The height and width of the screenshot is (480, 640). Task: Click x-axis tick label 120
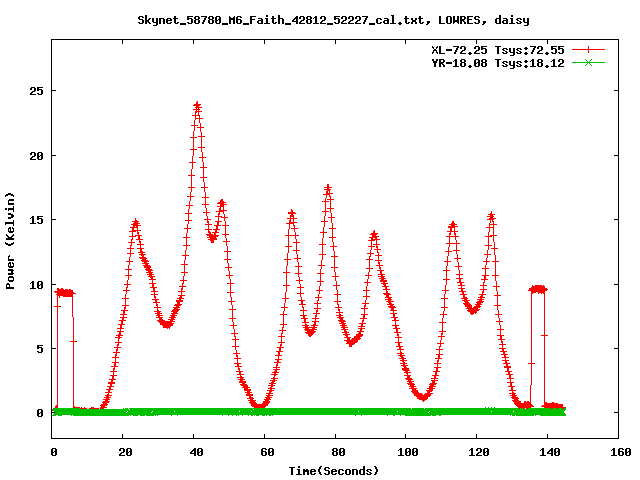[479, 452]
